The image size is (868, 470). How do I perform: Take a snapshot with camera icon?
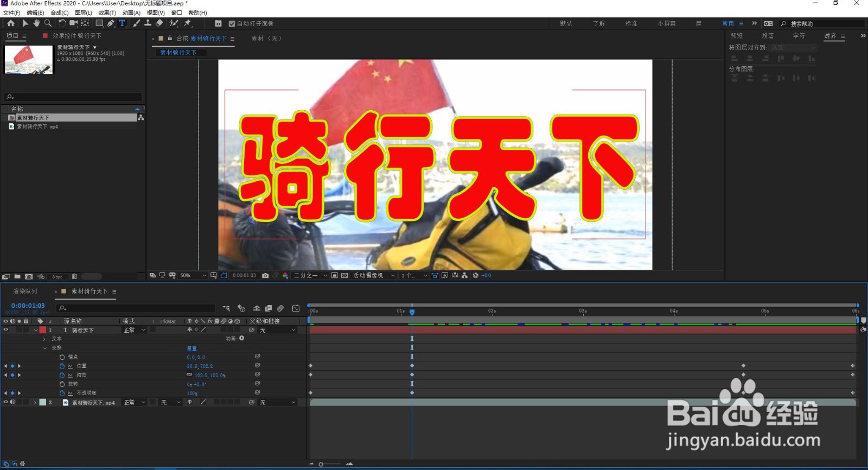(265, 276)
